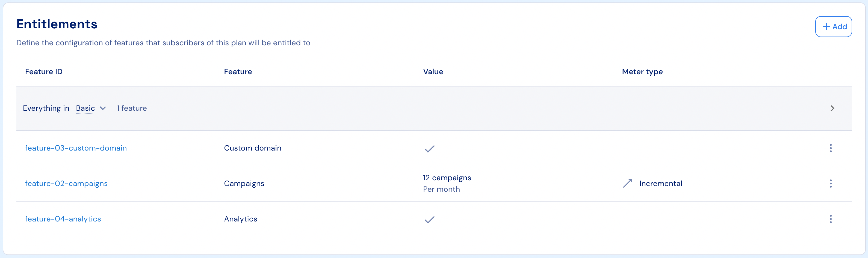Image resolution: width=868 pixels, height=258 pixels.
Task: Open feature-04-analytics link
Action: pyautogui.click(x=63, y=219)
